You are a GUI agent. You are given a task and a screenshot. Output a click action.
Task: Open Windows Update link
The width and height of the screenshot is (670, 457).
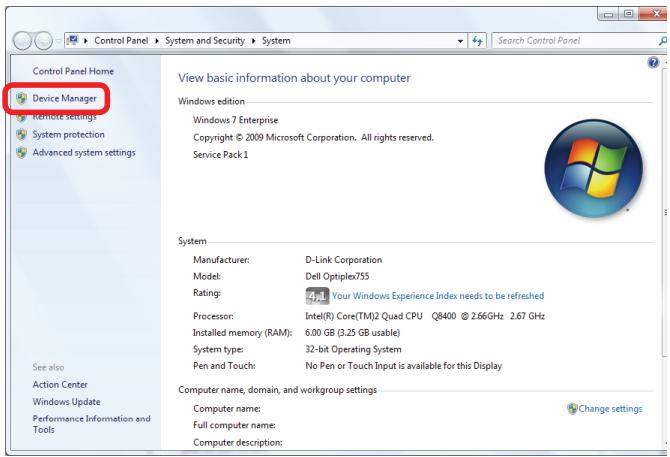66,402
